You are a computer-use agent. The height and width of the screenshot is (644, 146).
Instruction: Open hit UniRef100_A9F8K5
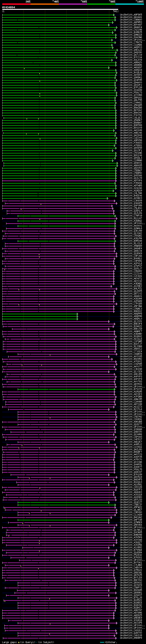coord(131,15)
